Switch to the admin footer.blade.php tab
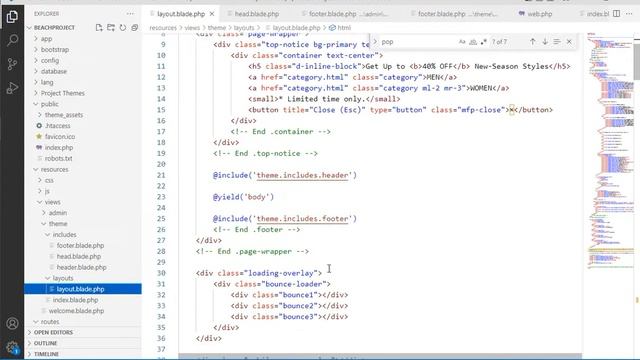Screen dimensions: 640x360 pyautogui.click(x=348, y=14)
